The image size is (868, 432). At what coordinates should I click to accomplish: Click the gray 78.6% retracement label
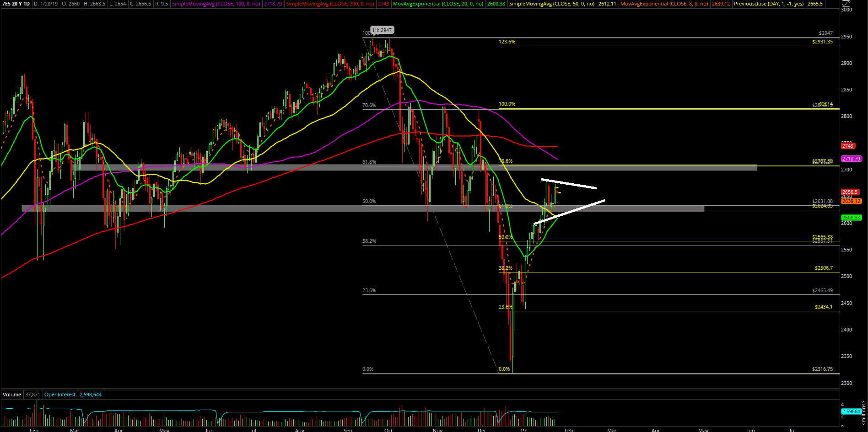[x=369, y=105]
